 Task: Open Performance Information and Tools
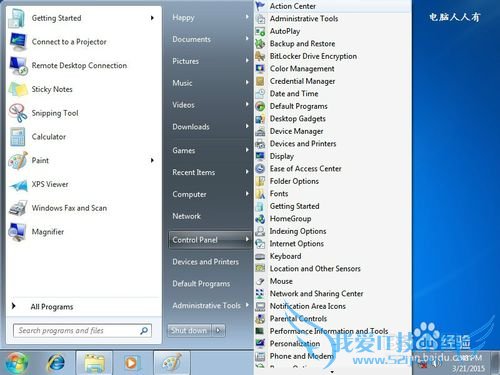(x=329, y=331)
